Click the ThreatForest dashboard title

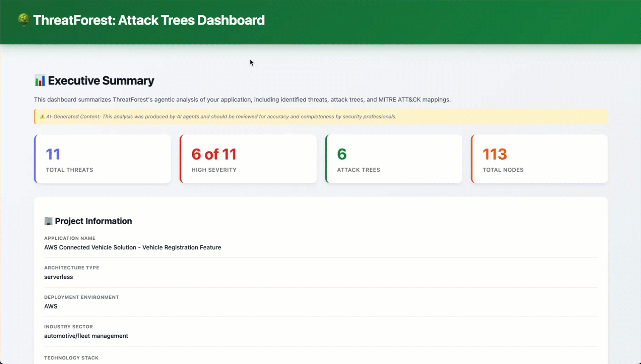pyautogui.click(x=149, y=20)
